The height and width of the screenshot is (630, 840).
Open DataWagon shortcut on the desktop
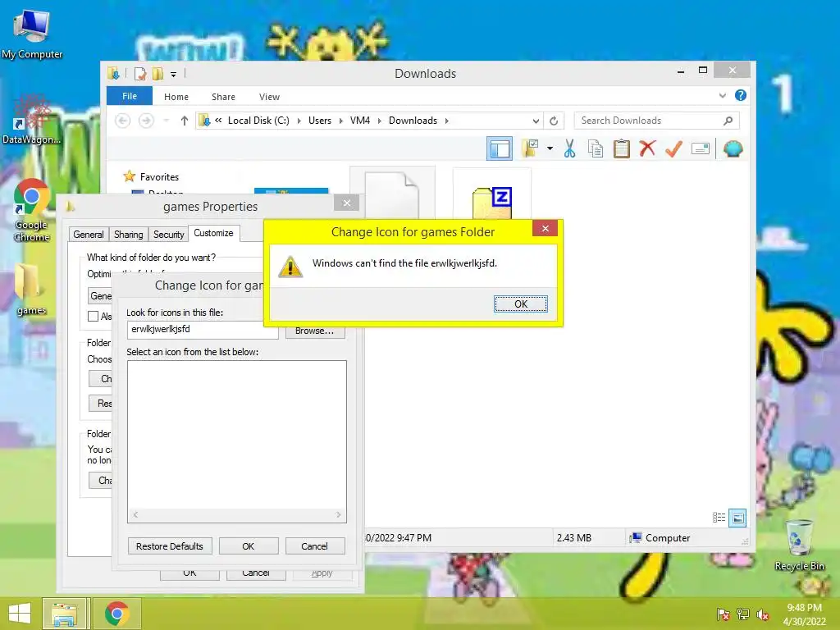pos(32,120)
